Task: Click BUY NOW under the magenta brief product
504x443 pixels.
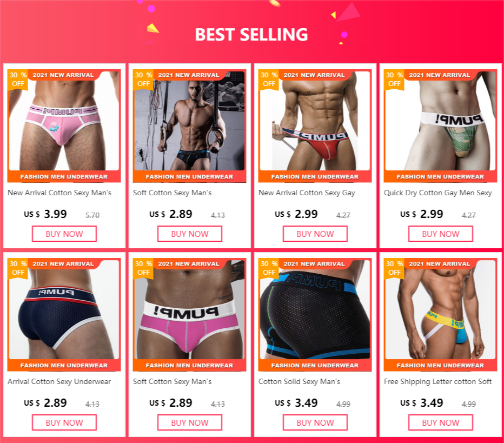Action: tap(190, 422)
